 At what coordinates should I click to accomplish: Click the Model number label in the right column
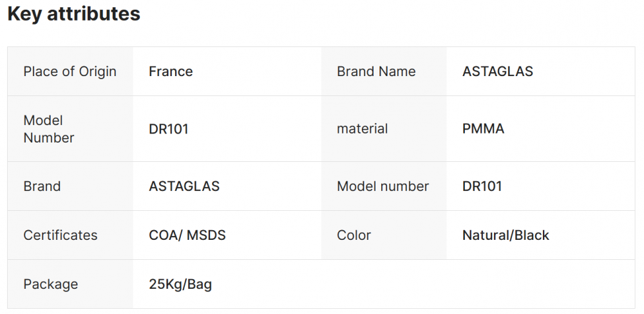(383, 186)
